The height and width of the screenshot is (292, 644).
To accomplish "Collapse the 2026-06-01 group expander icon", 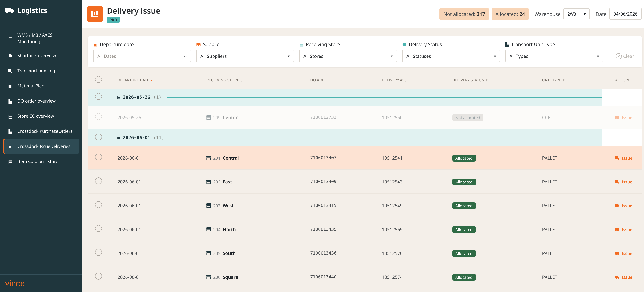I will (x=119, y=138).
